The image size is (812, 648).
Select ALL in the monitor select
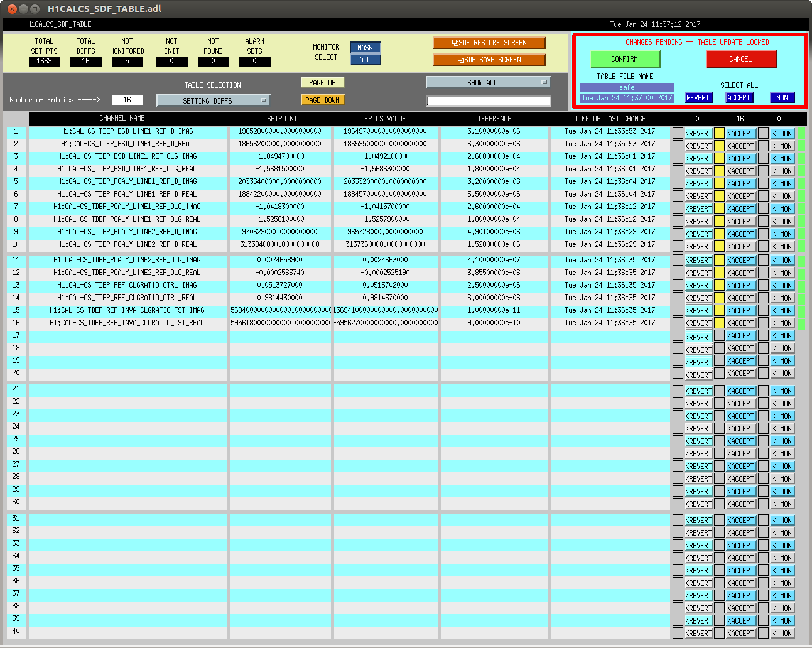coord(365,60)
